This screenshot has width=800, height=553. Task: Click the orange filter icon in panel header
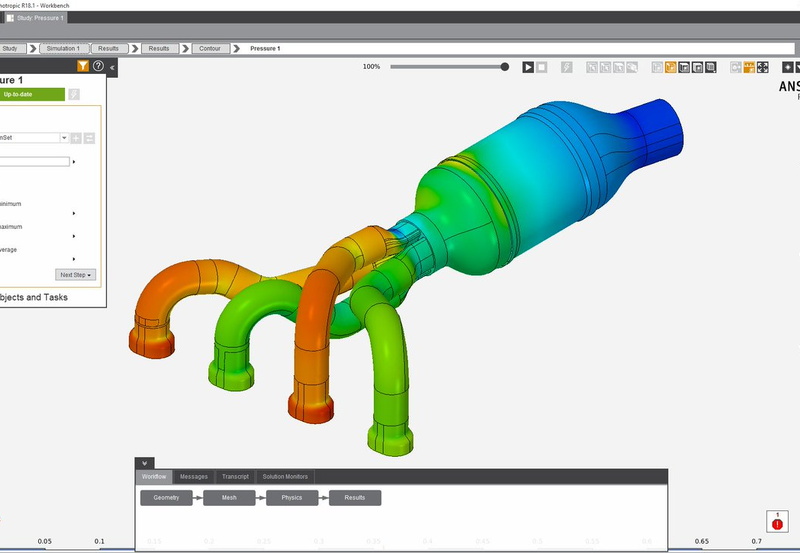click(84, 67)
